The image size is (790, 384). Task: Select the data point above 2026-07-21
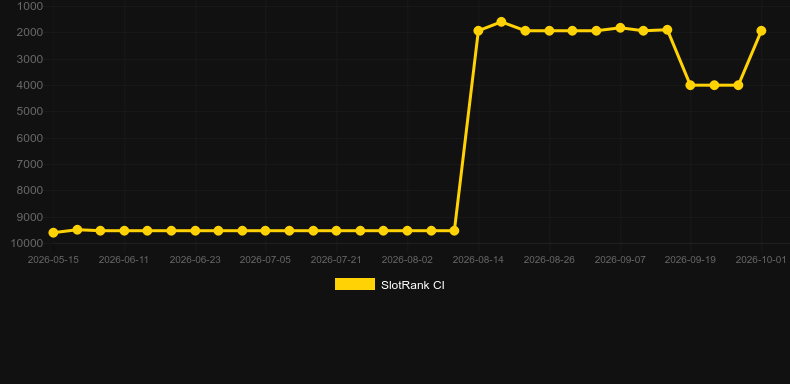click(337, 231)
